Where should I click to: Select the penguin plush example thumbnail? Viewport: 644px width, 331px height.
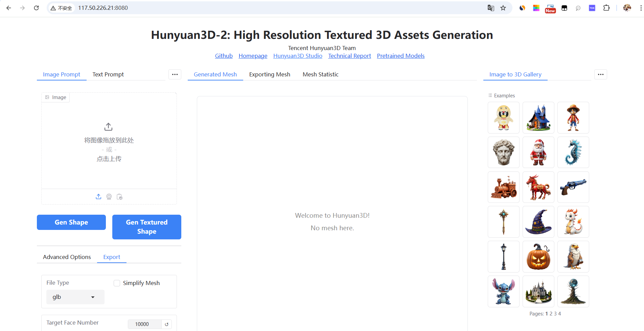click(x=504, y=118)
